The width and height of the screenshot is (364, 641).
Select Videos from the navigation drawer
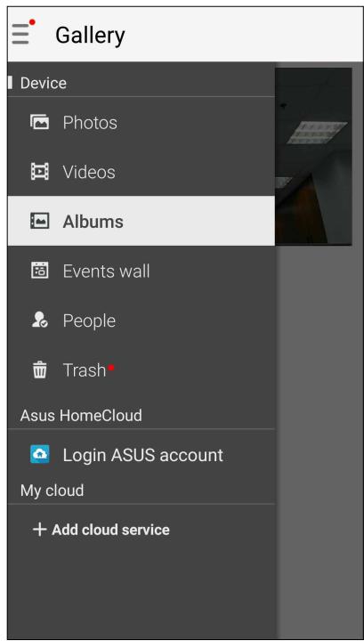(141, 172)
